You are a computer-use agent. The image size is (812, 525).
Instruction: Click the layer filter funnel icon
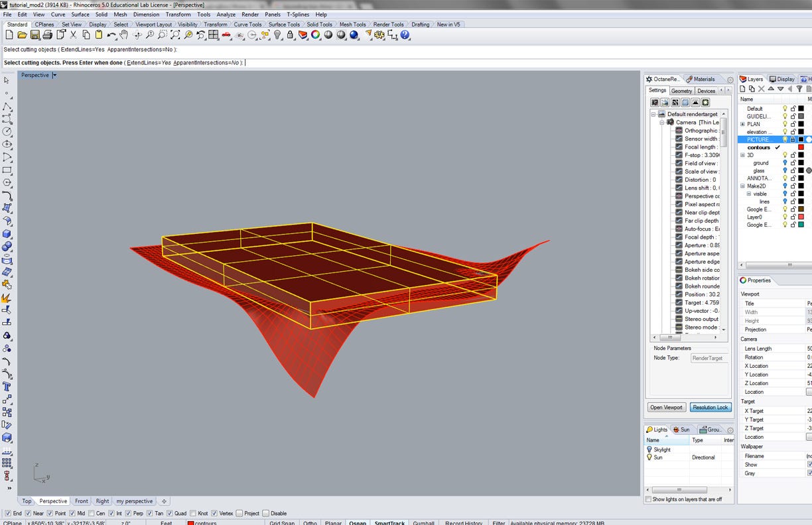point(799,89)
